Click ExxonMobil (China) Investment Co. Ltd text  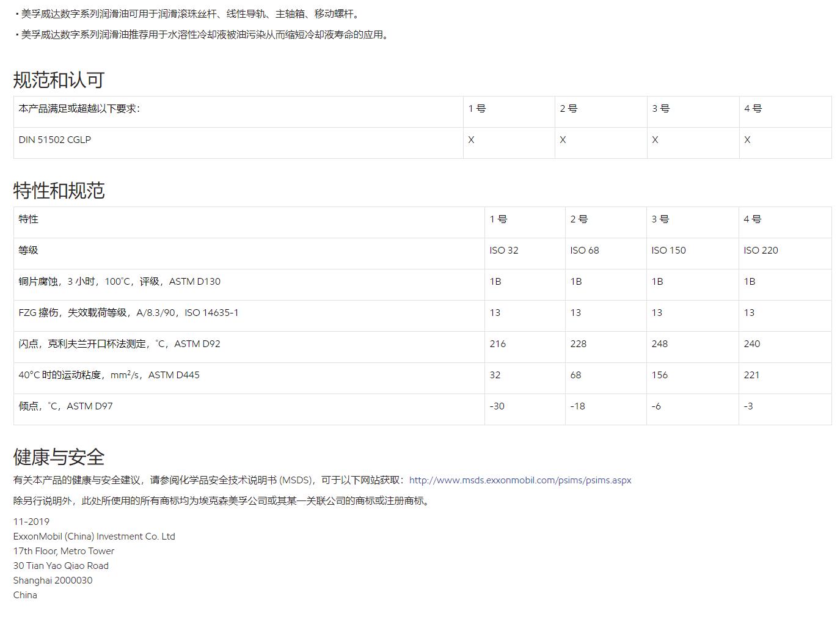94,537
